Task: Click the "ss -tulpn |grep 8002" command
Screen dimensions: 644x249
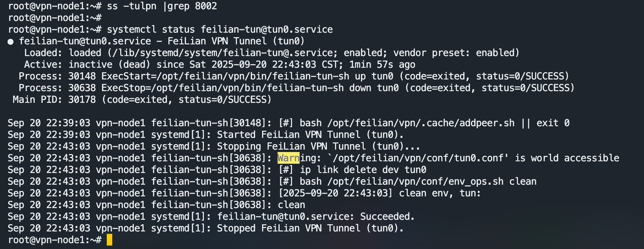Action: pyautogui.click(x=162, y=6)
